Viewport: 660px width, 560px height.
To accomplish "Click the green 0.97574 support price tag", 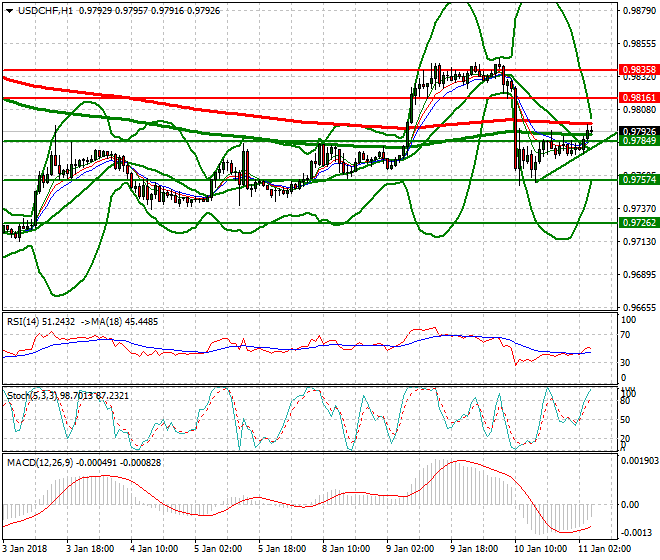I will [x=639, y=180].
